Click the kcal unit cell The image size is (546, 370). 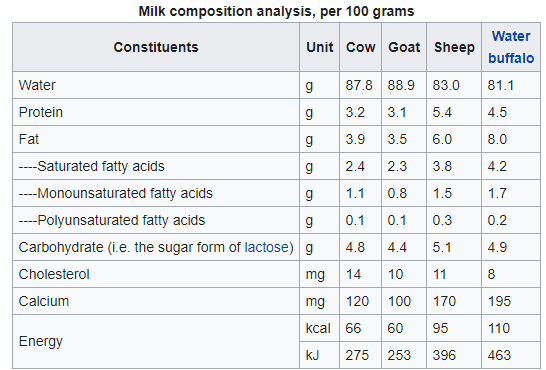318,328
